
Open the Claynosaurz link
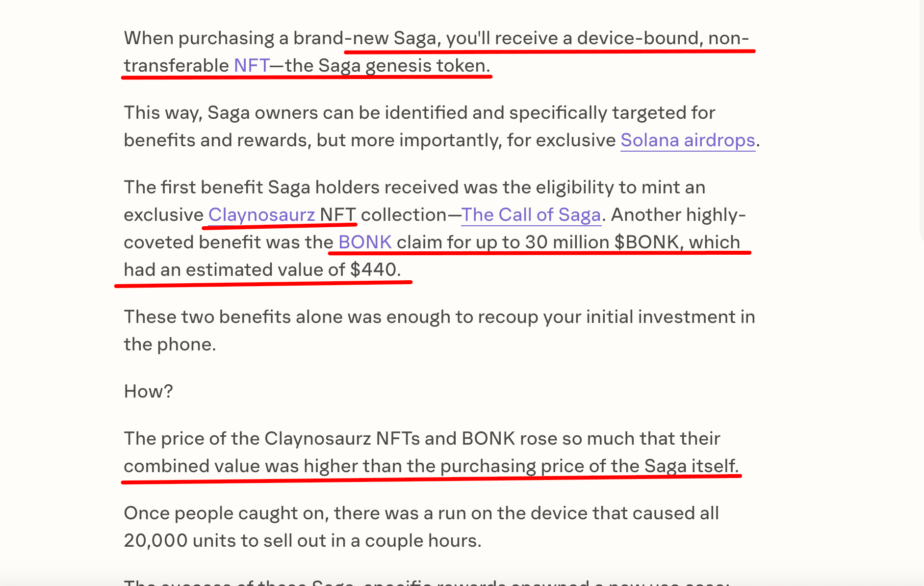(261, 215)
